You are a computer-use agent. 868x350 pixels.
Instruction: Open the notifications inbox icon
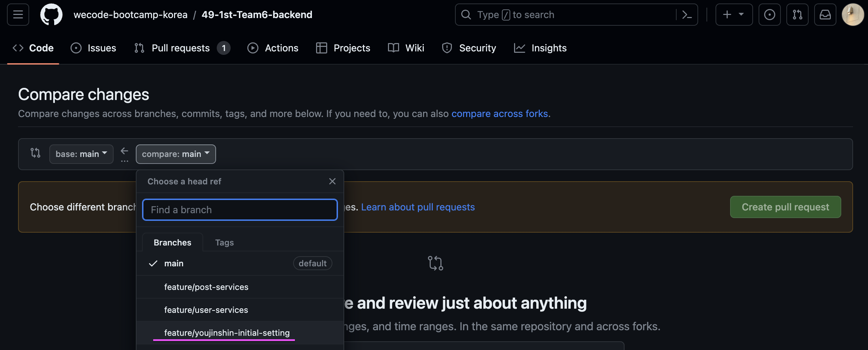(825, 15)
